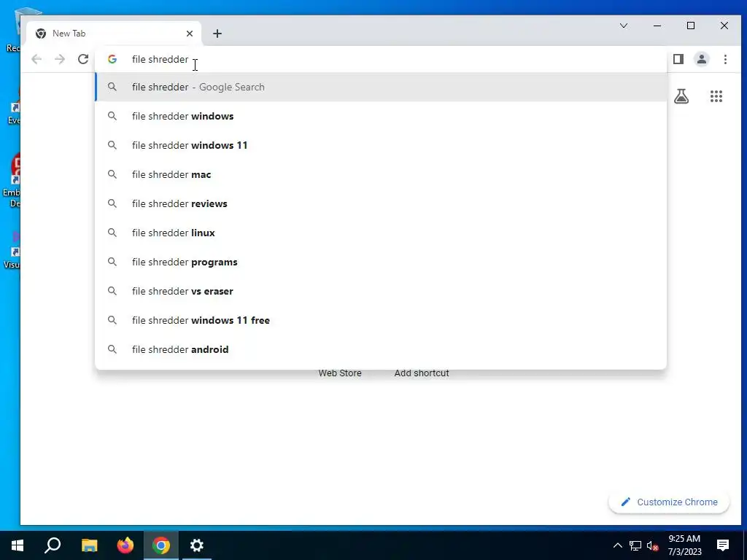
Task: Pick the 'file shredder windows 11' suggestion
Action: pos(381,145)
